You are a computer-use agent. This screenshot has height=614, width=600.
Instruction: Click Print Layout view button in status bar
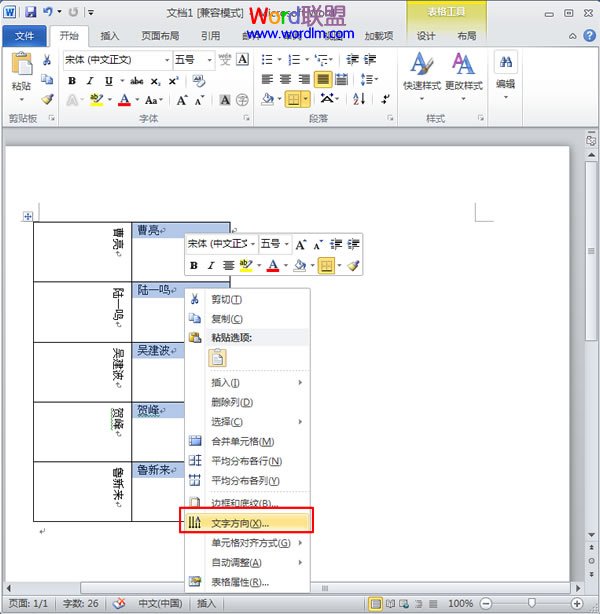375,603
